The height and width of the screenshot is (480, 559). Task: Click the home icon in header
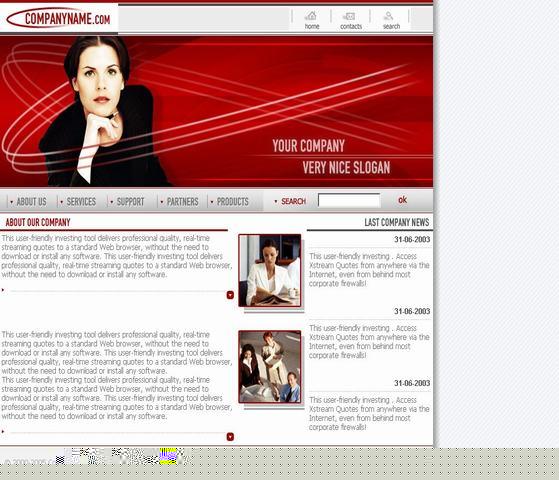coord(312,16)
